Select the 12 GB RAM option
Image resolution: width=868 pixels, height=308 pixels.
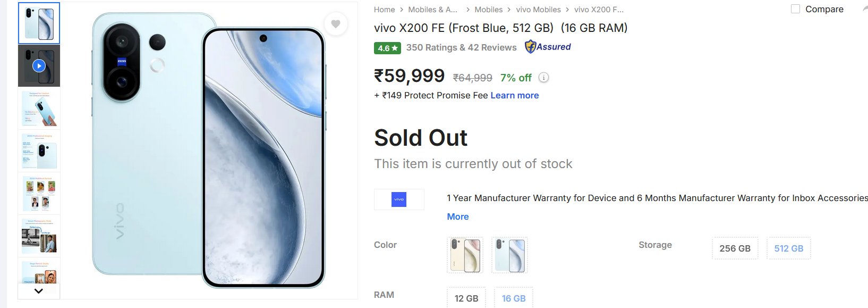(466, 298)
